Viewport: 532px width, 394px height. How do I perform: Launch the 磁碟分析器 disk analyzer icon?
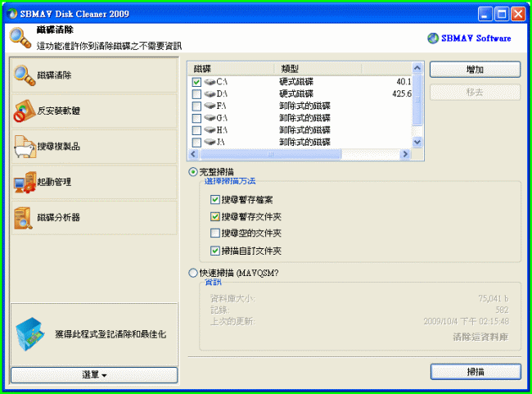pos(24,217)
